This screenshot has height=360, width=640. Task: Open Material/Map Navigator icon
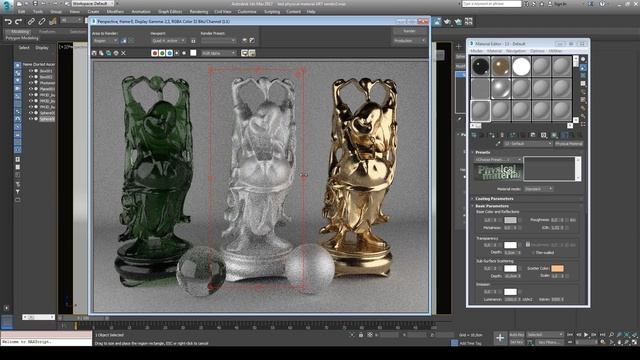pyautogui.click(x=583, y=124)
